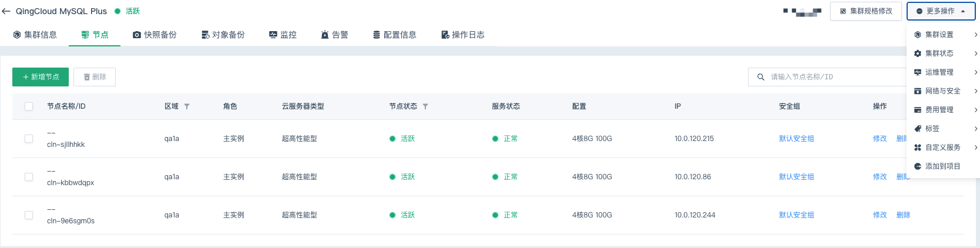Click the 费用管理 billing icon
Image resolution: width=980 pixels, height=248 pixels.
pos(918,110)
